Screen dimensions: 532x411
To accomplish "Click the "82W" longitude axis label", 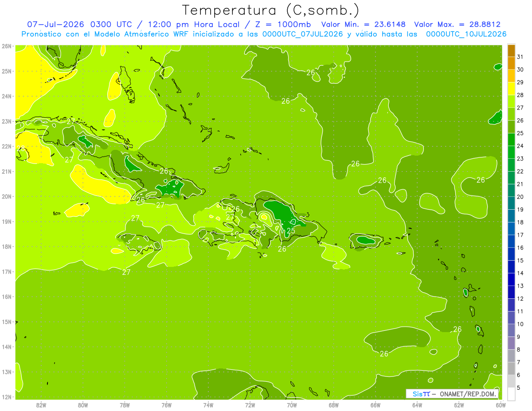I will click(41, 405).
